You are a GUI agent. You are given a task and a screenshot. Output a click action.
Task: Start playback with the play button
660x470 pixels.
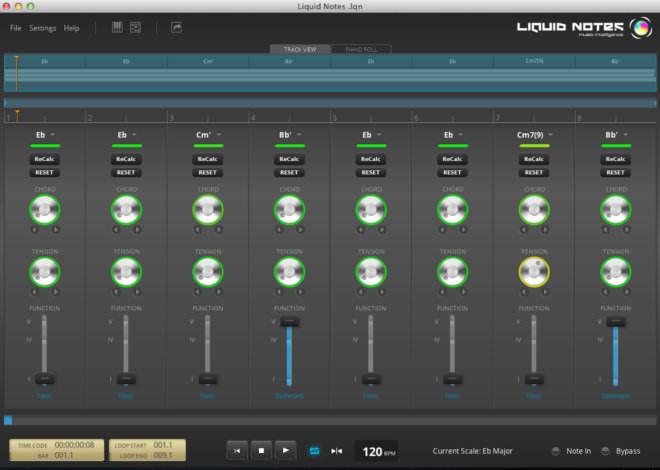pyautogui.click(x=285, y=451)
